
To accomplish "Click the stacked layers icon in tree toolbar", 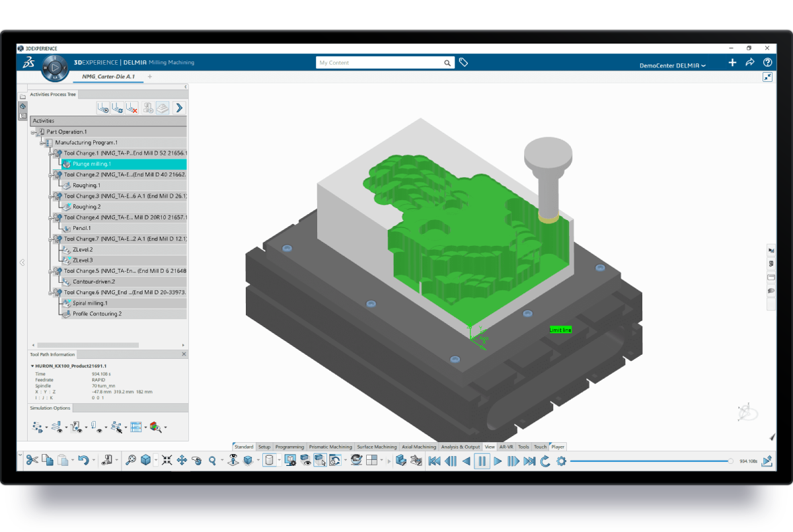I will click(163, 108).
